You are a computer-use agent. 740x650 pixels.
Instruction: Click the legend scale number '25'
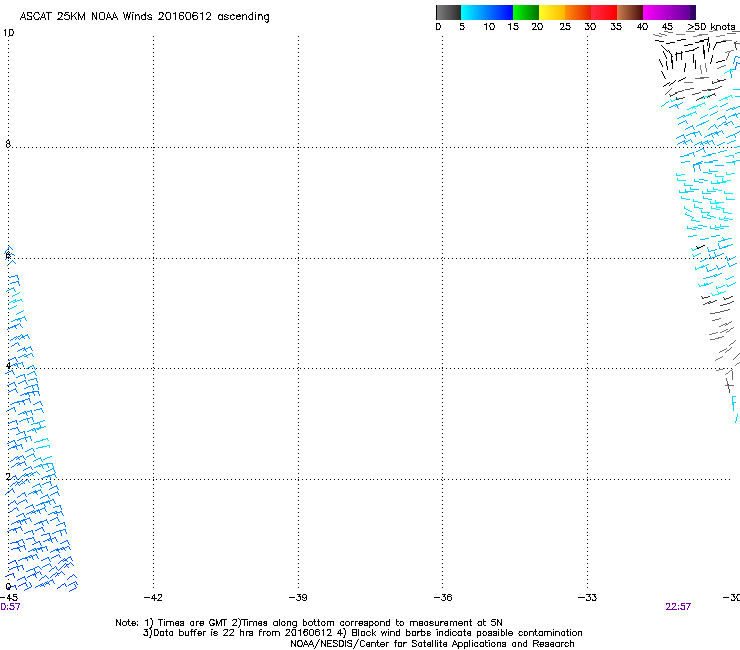tap(565, 27)
